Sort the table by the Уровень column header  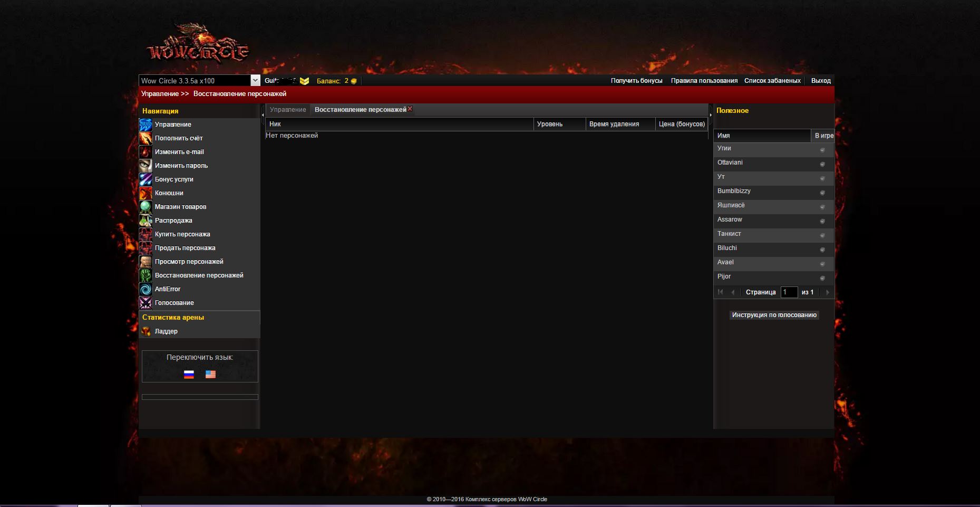(x=559, y=124)
